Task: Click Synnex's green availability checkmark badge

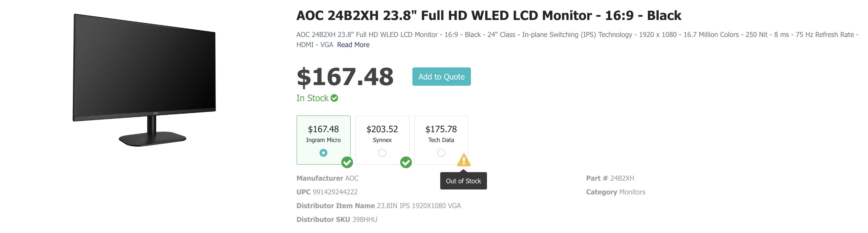Action: (x=406, y=163)
